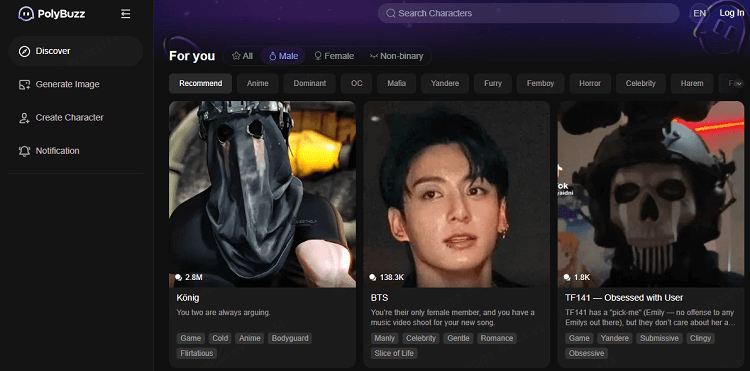Switch to the Dominant category tab
This screenshot has height=371, width=750.
coord(309,83)
